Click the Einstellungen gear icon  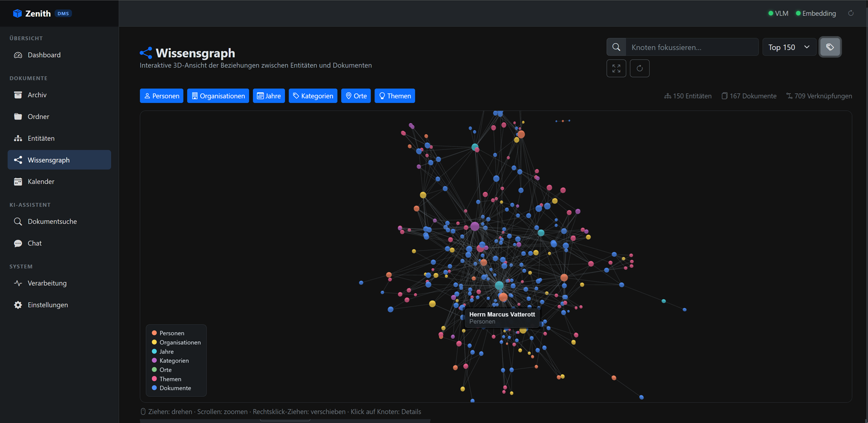click(x=18, y=305)
